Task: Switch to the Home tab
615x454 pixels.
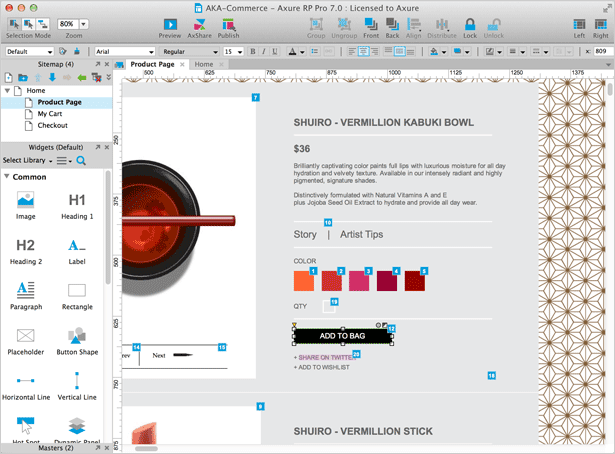Action: [x=204, y=64]
